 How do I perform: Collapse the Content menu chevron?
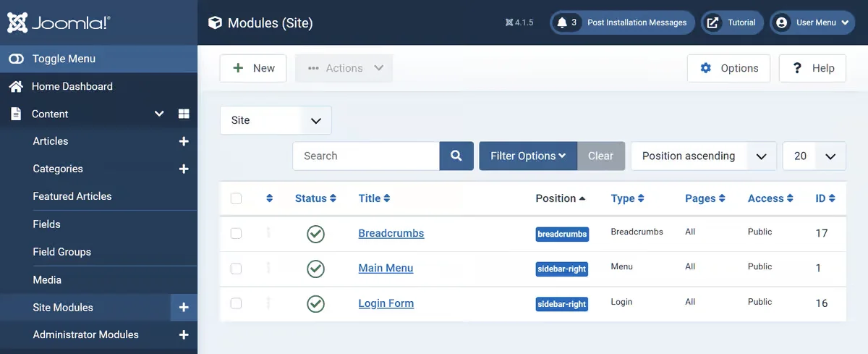tap(159, 114)
